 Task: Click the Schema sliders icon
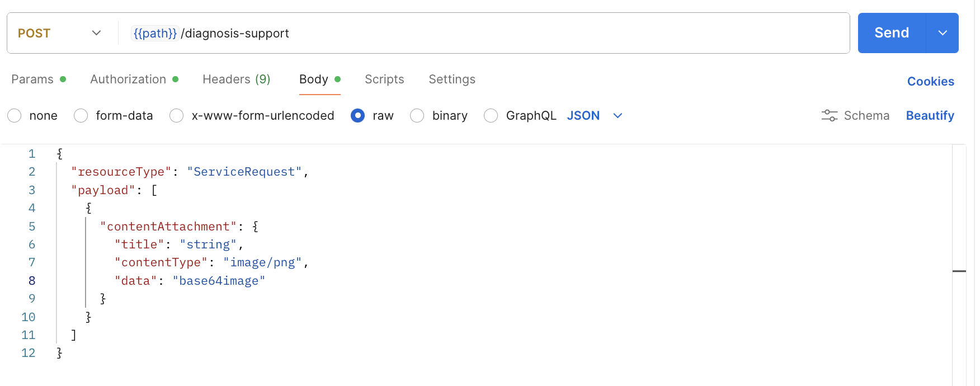click(x=829, y=116)
